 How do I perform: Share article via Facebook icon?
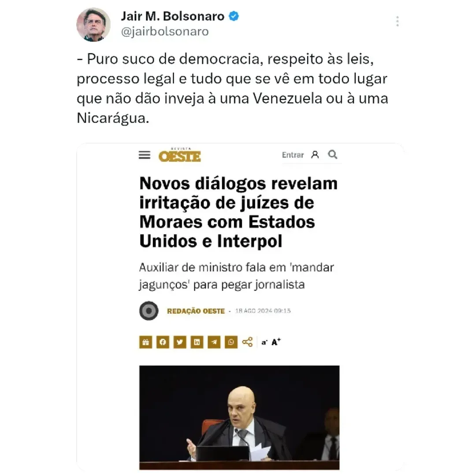(x=163, y=342)
